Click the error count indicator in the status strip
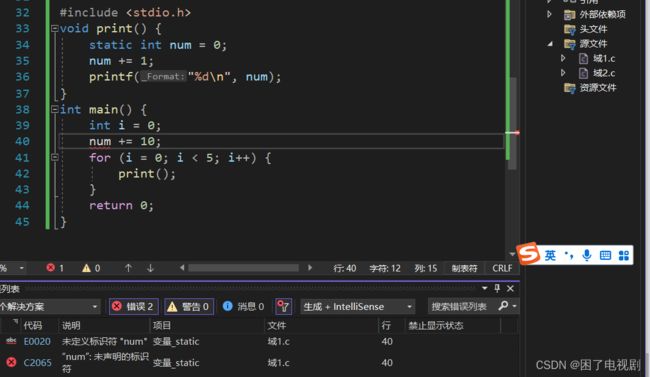The image size is (650, 377). click(x=55, y=268)
